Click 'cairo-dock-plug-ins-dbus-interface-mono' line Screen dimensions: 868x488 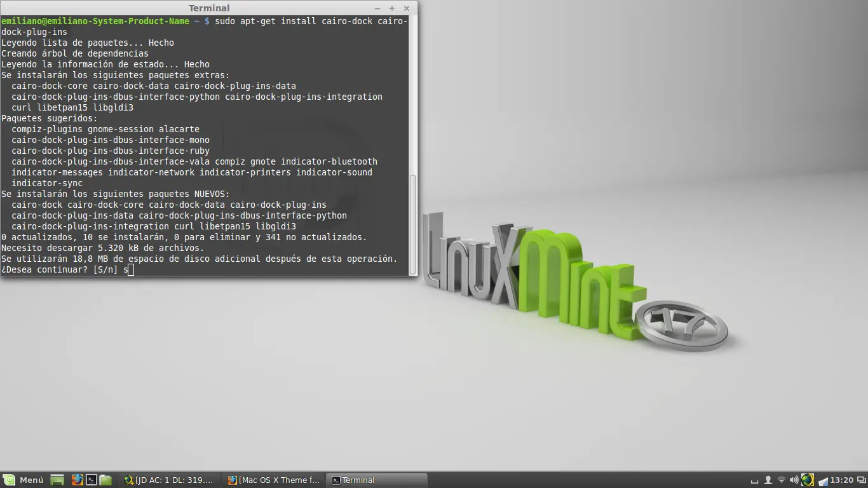click(111, 140)
